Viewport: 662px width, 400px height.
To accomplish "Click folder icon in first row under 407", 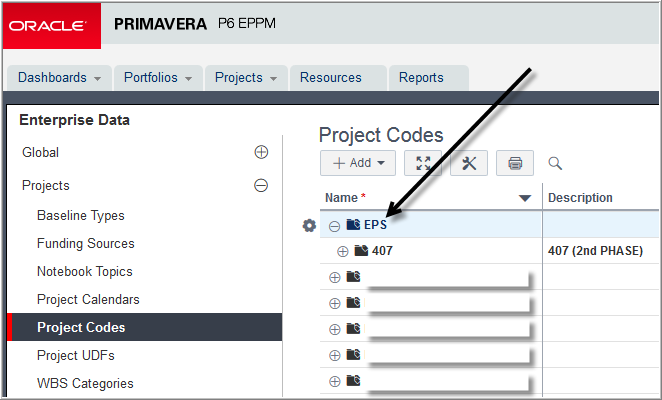I will click(x=353, y=276).
